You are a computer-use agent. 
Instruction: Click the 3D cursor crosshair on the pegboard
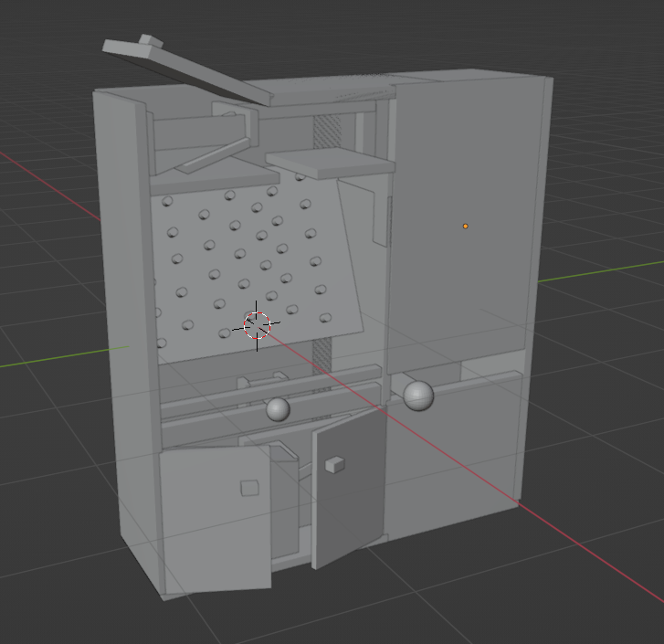(257, 325)
